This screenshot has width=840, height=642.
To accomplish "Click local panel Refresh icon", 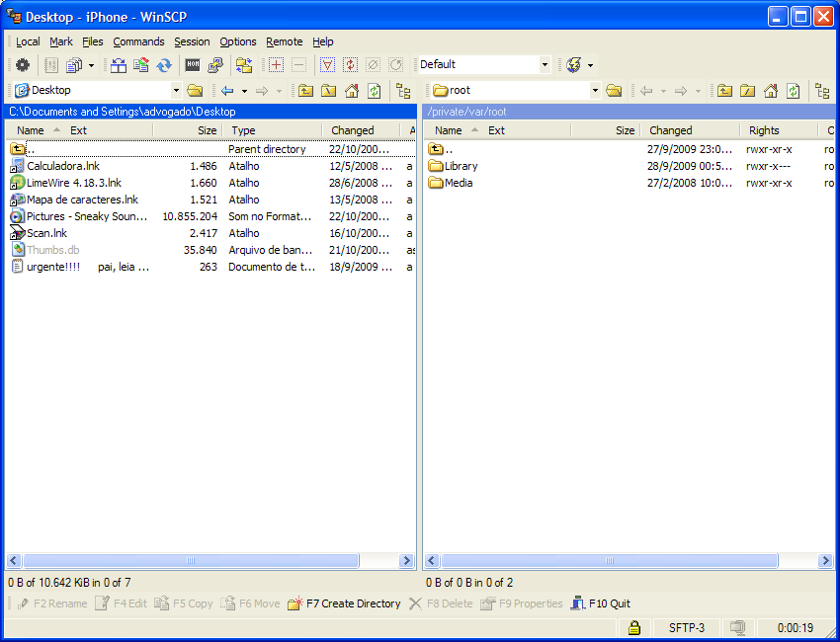I will 375,91.
